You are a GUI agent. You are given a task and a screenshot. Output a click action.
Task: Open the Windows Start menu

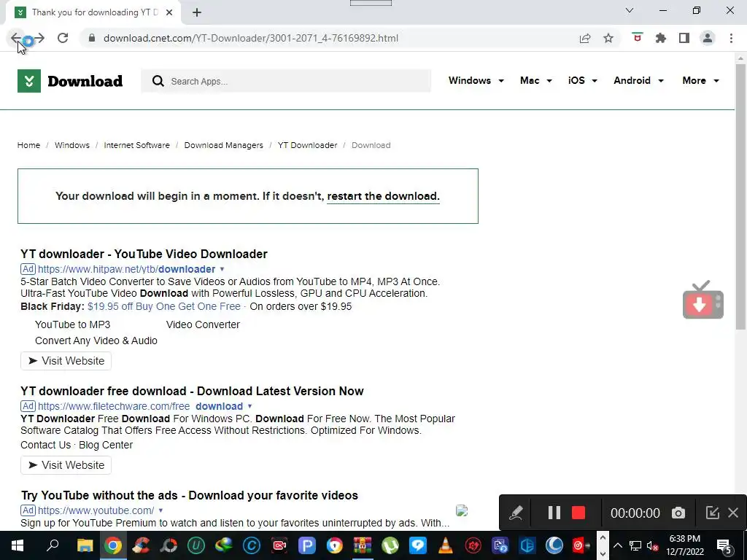(x=18, y=545)
